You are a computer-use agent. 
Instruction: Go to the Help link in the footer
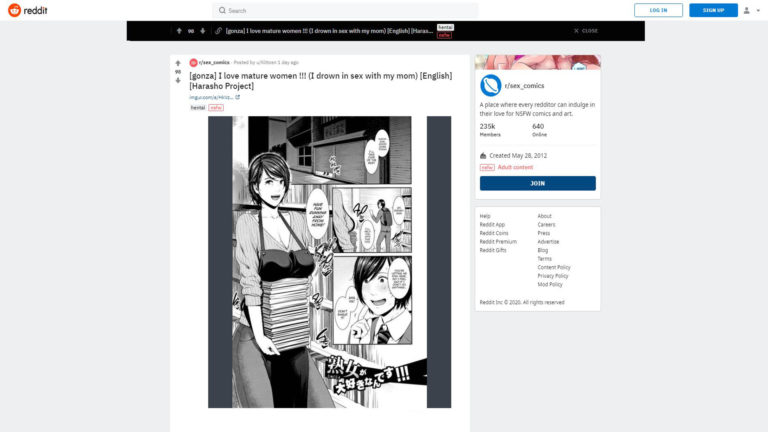(x=485, y=216)
